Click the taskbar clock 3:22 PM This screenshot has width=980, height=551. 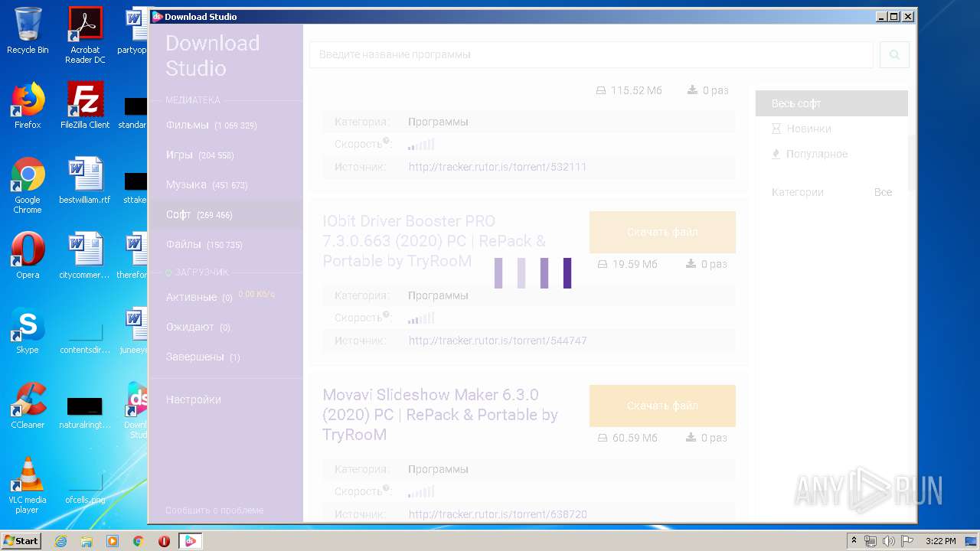[940, 541]
